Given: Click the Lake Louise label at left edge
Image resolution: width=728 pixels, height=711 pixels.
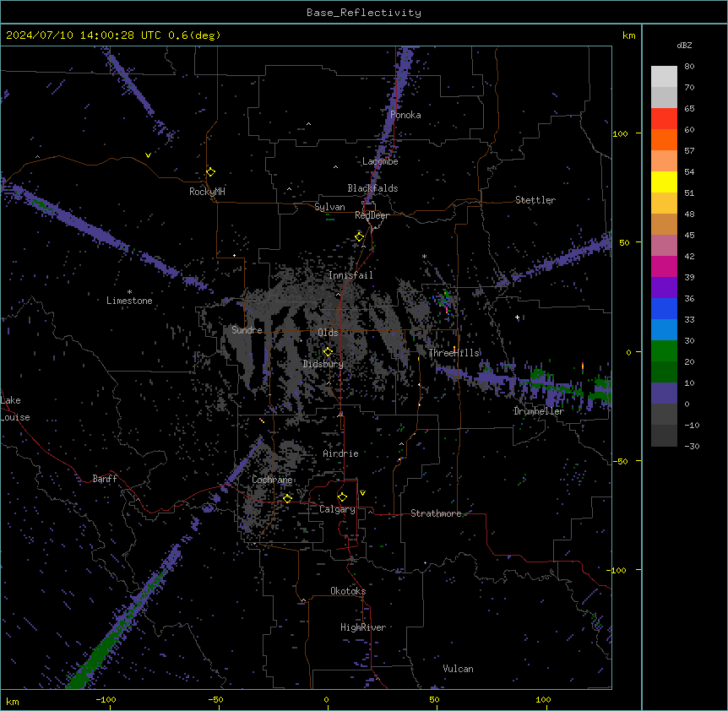Looking at the screenshot, I should 15,409.
